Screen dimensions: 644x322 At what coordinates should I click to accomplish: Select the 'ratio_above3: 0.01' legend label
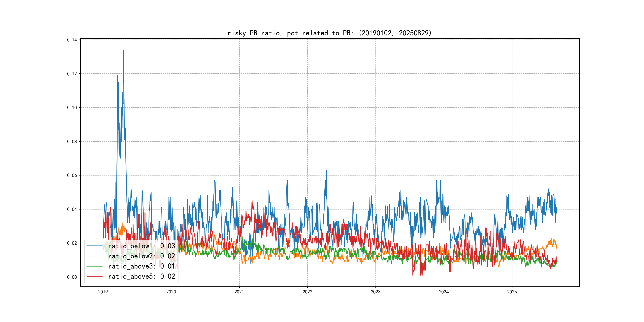(x=142, y=266)
